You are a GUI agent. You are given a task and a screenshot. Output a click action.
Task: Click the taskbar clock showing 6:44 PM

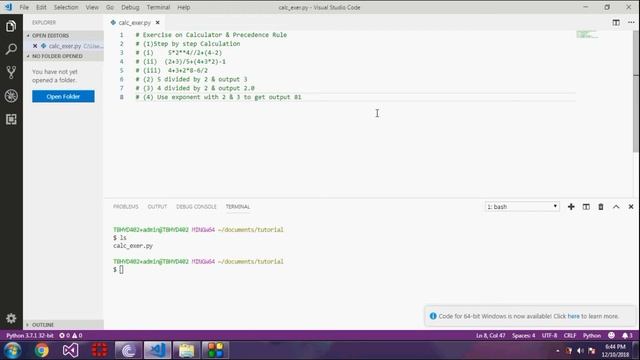(x=616, y=351)
